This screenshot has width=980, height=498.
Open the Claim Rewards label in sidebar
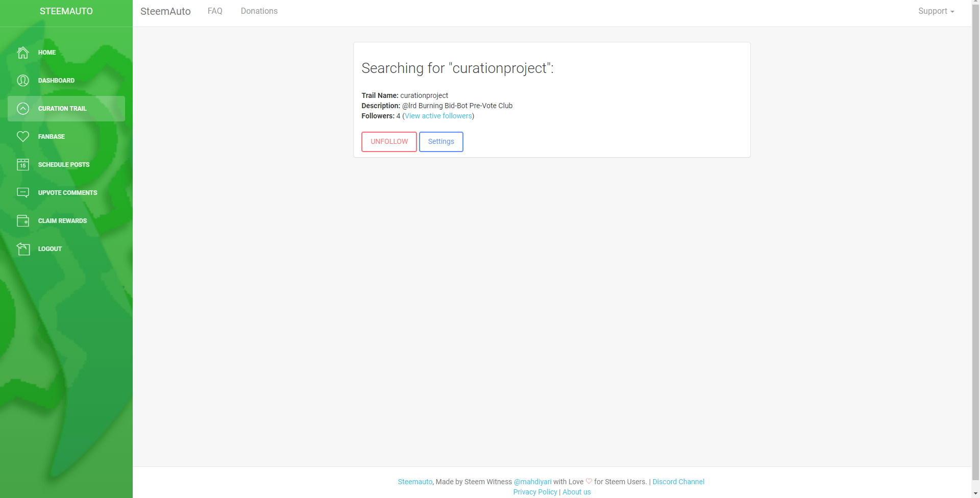coord(62,221)
